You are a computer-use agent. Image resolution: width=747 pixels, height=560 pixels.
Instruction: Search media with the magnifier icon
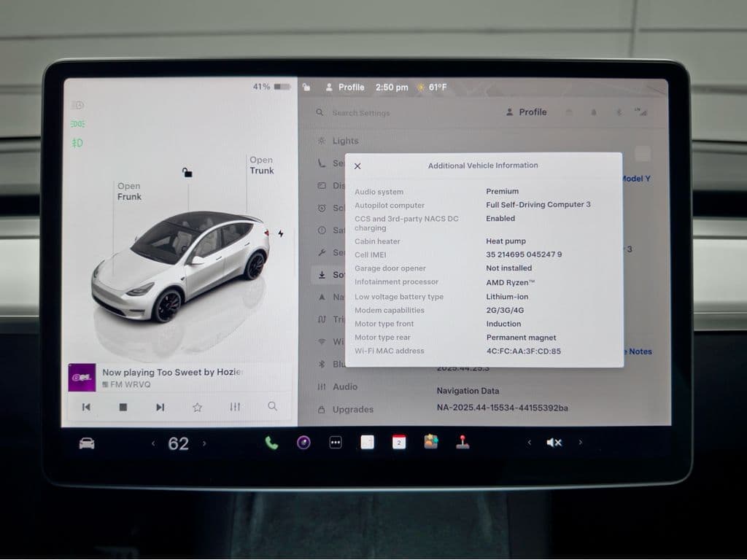click(273, 406)
